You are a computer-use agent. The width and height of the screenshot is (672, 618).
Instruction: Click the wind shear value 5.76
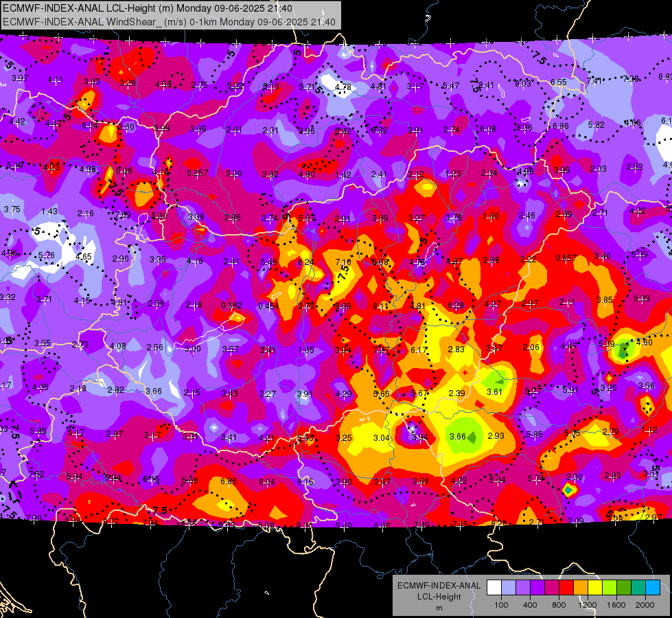pos(46,255)
